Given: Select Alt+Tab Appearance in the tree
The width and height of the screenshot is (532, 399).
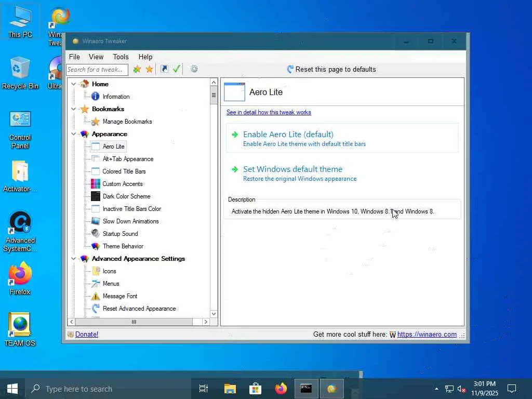Looking at the screenshot, I should [x=128, y=159].
